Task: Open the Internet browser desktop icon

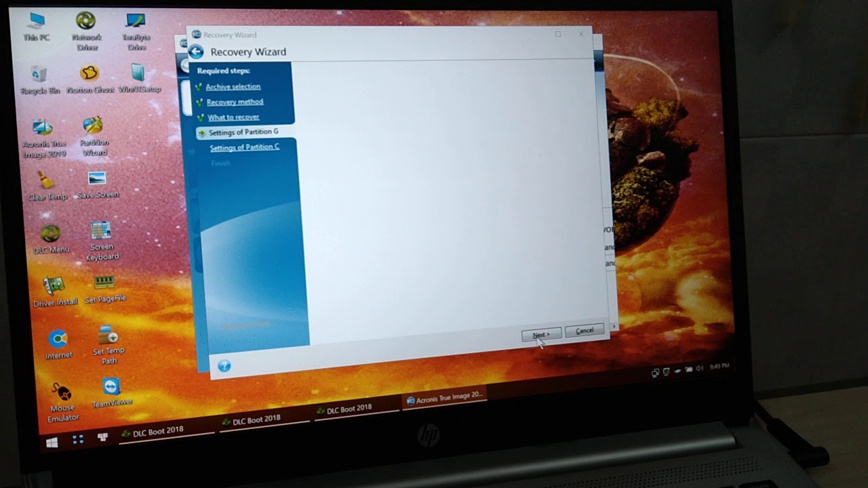Action: 58,344
